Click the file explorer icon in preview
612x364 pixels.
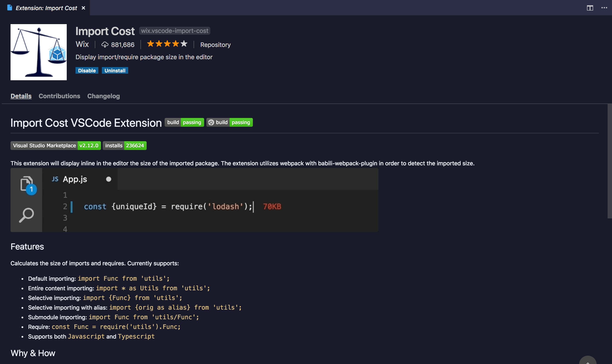tap(27, 184)
